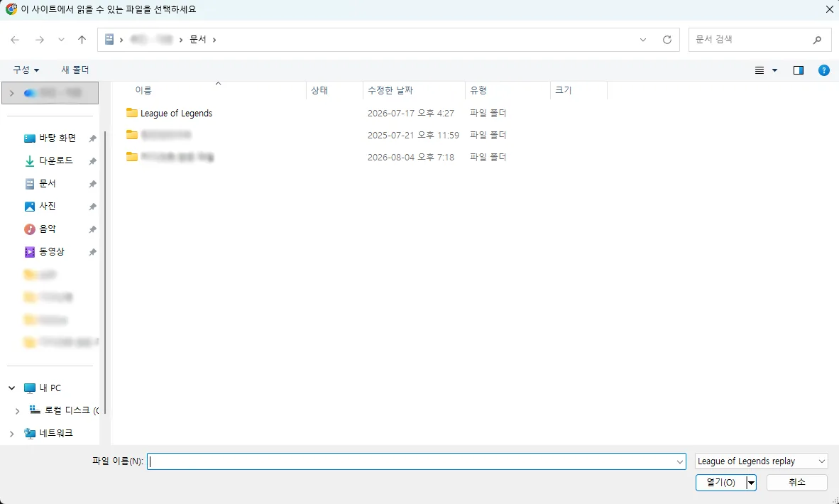Open the League of Legends replay file type dropdown

(762, 461)
